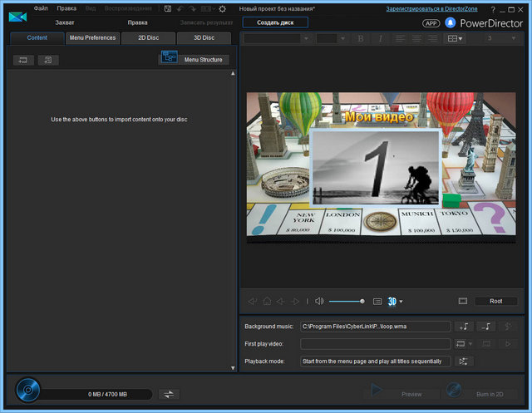The image size is (532, 413).
Task: Click the toggle disc capacity display button
Action: coord(168,394)
